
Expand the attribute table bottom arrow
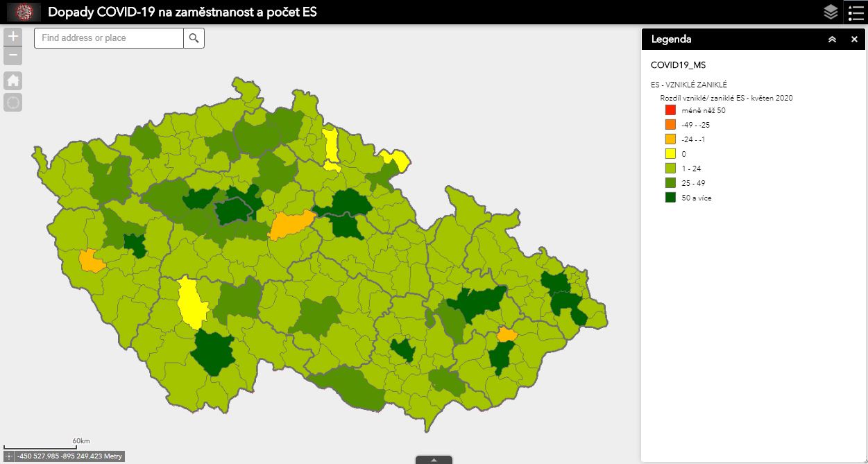(434, 459)
